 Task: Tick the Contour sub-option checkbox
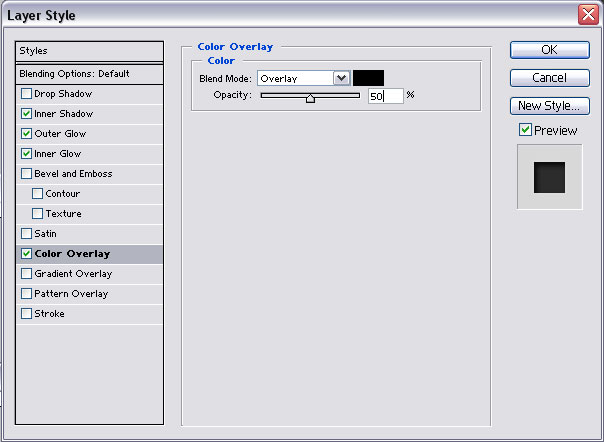coord(38,194)
